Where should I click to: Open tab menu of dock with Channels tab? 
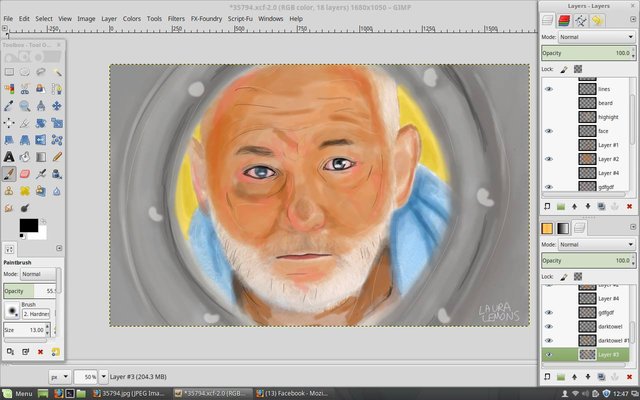click(633, 20)
